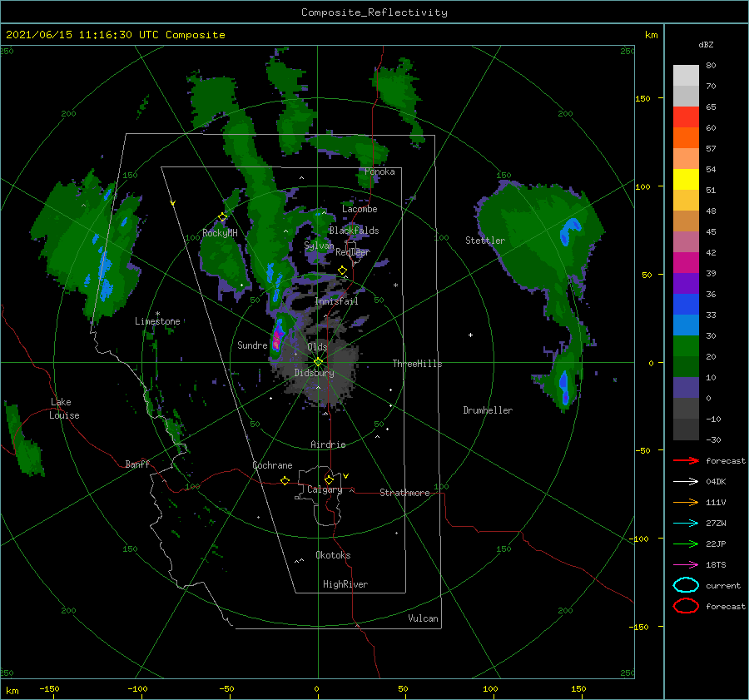The height and width of the screenshot is (700, 749).
Task: Click the Ponoka town label
Action: 379,171
